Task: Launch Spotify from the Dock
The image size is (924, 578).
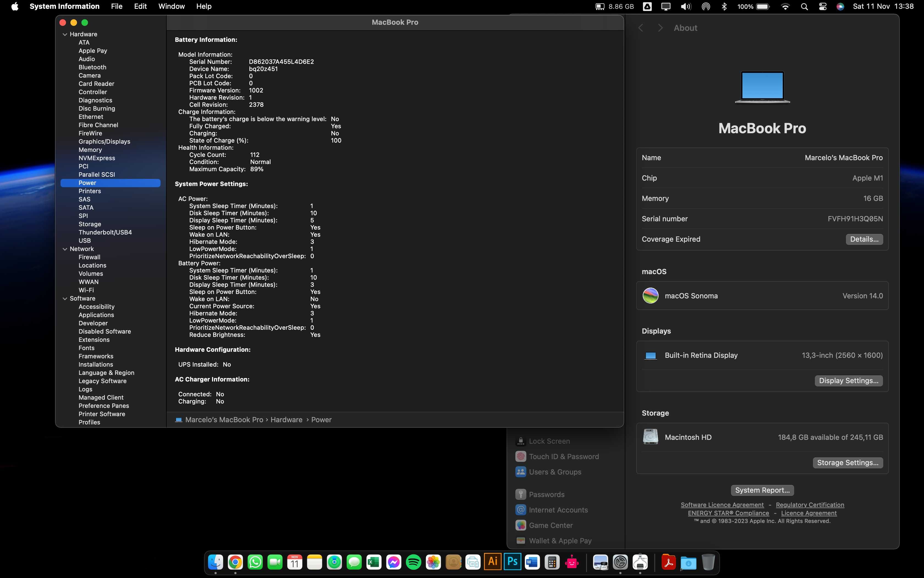Action: tap(414, 562)
